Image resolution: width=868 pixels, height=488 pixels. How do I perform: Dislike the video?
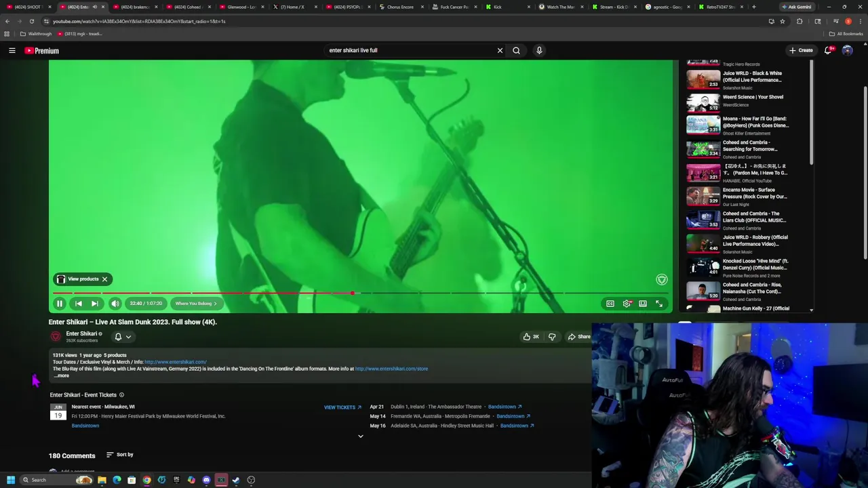click(552, 337)
